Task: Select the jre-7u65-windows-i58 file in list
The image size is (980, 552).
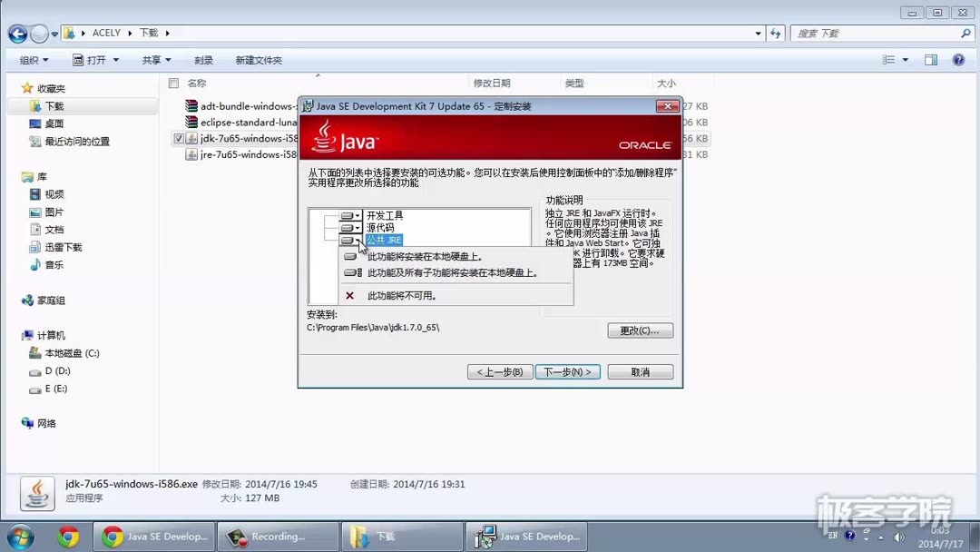Action: [x=243, y=154]
